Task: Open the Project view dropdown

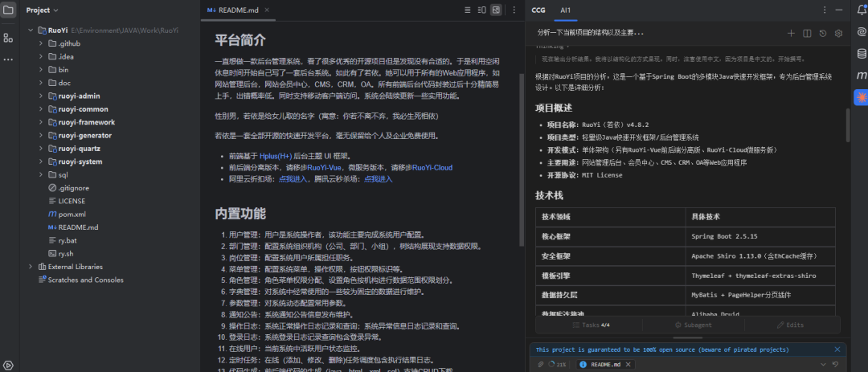Action: 42,10
